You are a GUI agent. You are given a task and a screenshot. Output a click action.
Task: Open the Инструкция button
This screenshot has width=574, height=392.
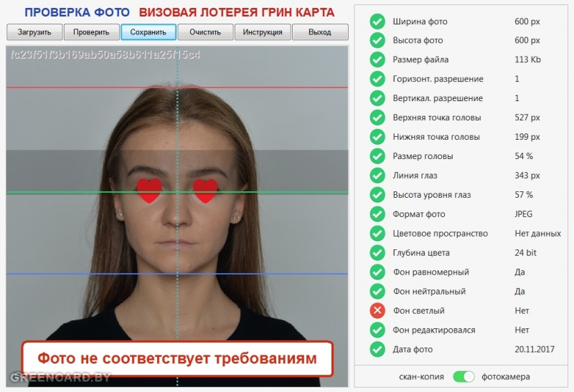click(263, 32)
